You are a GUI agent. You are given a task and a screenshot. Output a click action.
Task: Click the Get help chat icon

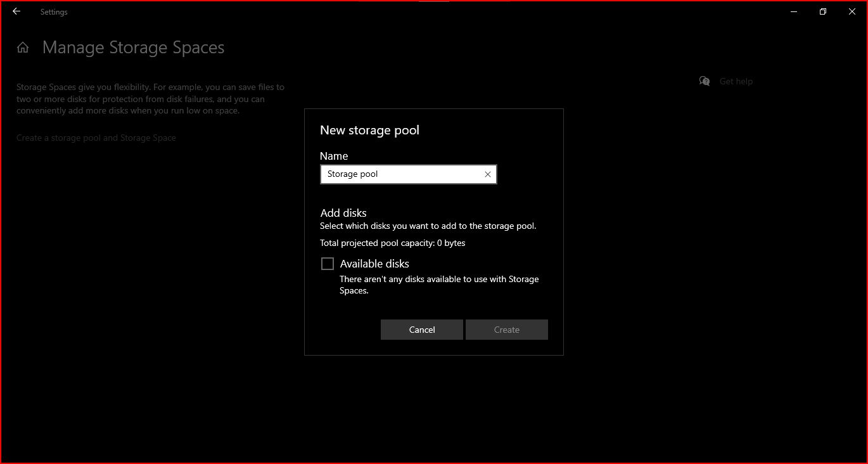pyautogui.click(x=705, y=81)
